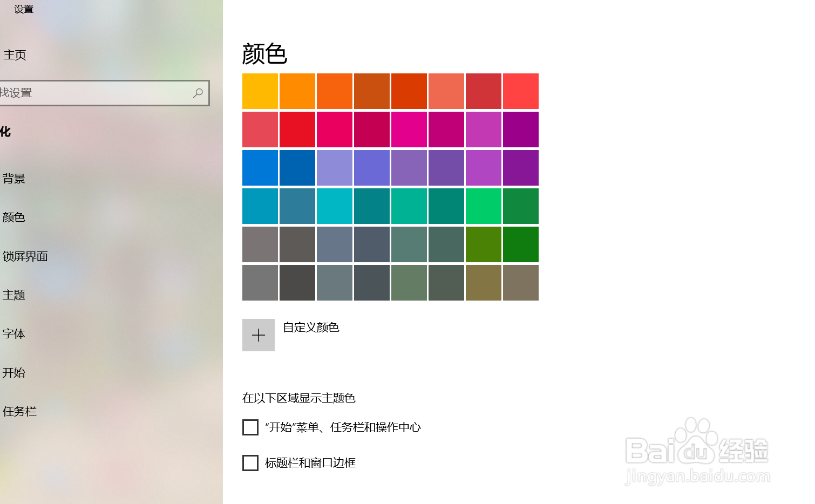Choose the cyan turquoise swatch in fourth row
This screenshot has width=815, height=504.
point(335,206)
